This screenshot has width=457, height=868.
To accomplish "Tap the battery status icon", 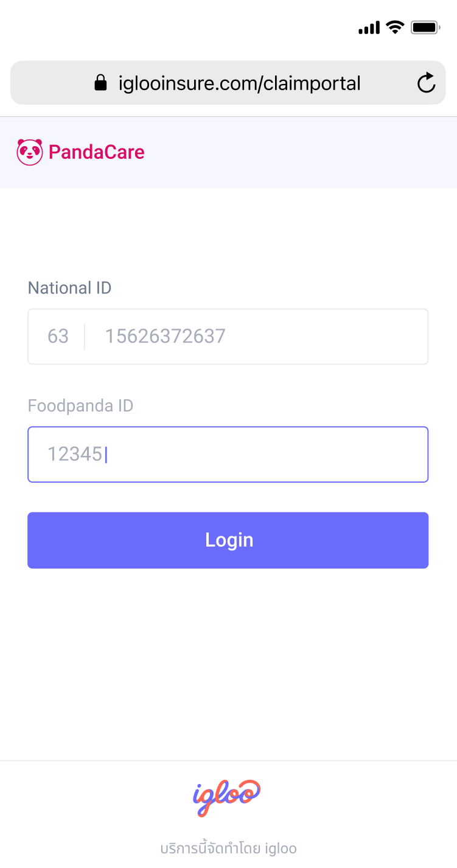I will 425,27.
